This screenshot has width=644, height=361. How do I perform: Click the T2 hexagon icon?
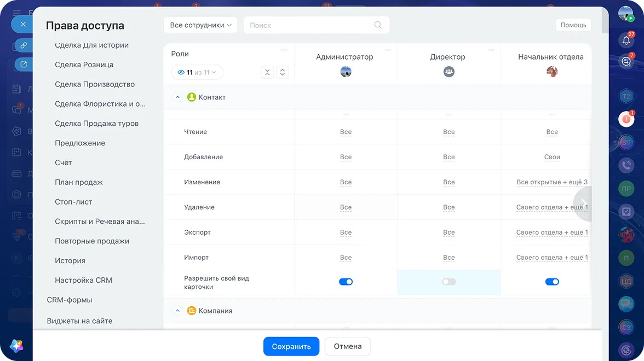(x=626, y=96)
